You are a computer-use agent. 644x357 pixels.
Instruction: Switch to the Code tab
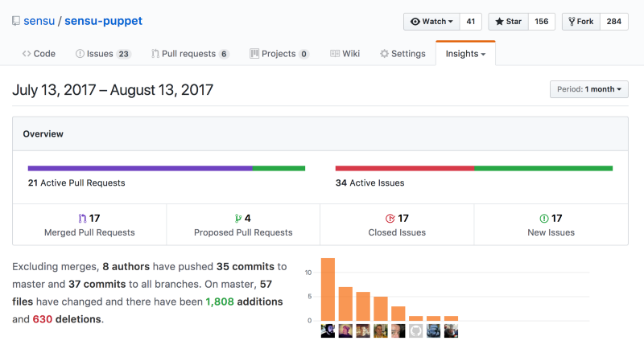39,54
